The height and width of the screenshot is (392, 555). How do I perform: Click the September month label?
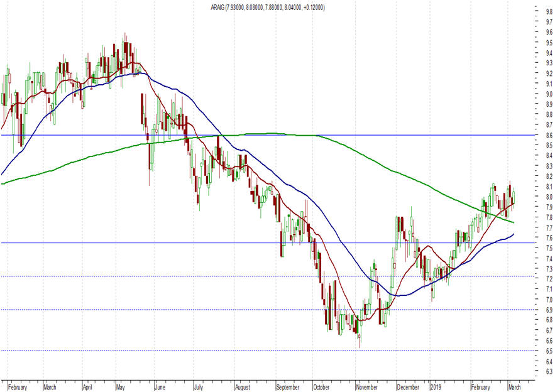coord(288,387)
